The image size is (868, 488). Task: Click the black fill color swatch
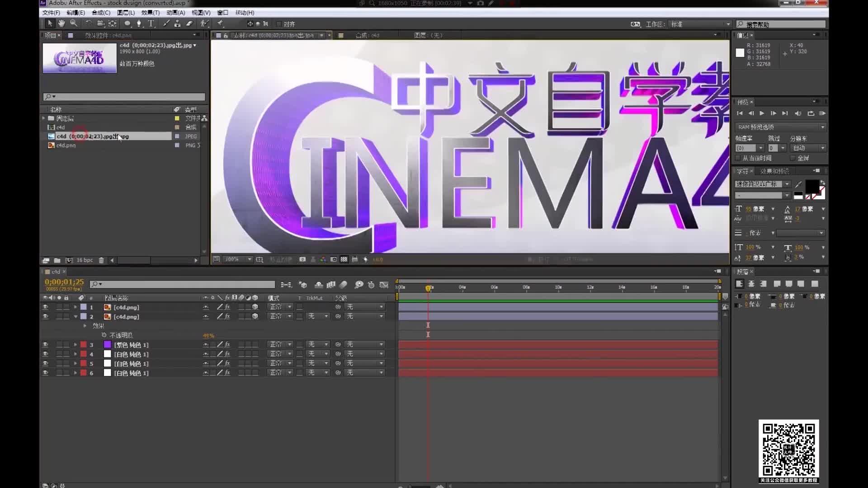pos(811,186)
